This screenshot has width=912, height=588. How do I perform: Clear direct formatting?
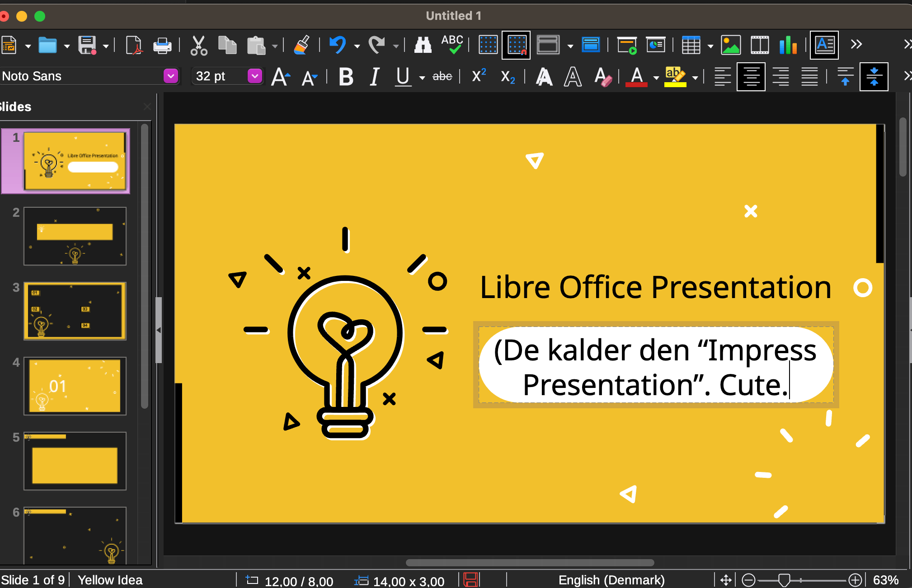click(602, 77)
